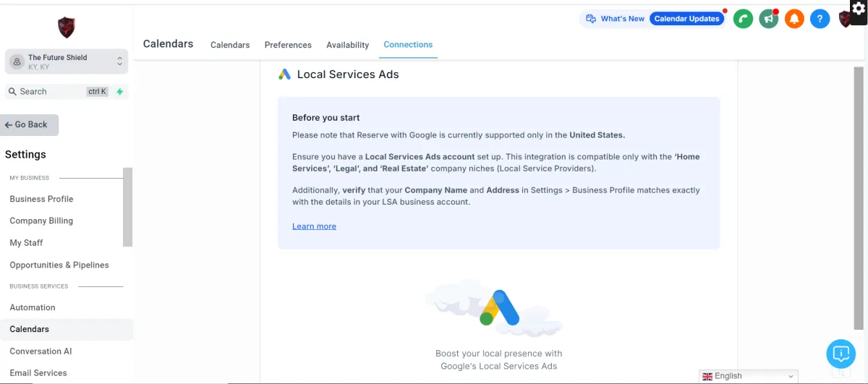
Task: Click the shield logo in the sidebar
Action: click(x=67, y=27)
